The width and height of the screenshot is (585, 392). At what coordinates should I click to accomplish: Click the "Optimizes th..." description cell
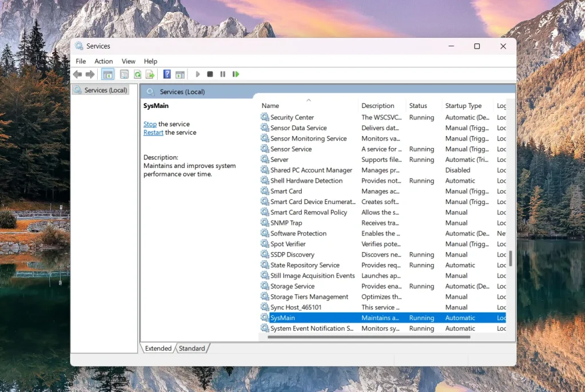381,297
